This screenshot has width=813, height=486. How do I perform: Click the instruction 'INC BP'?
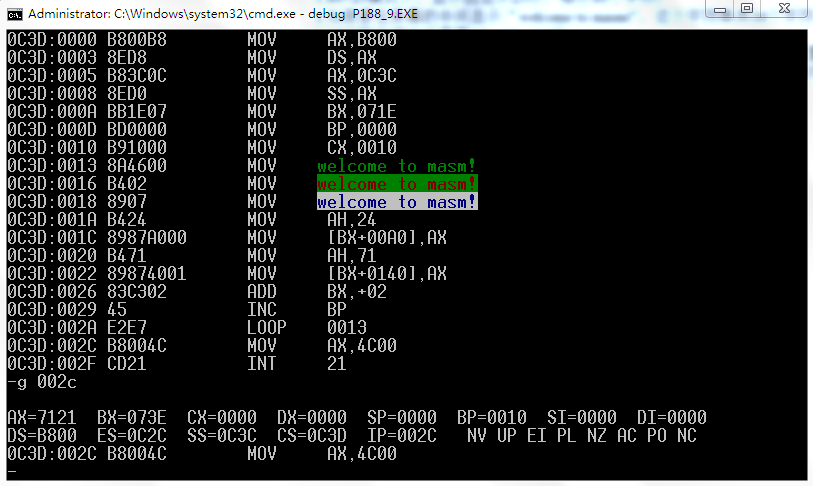click(x=297, y=310)
